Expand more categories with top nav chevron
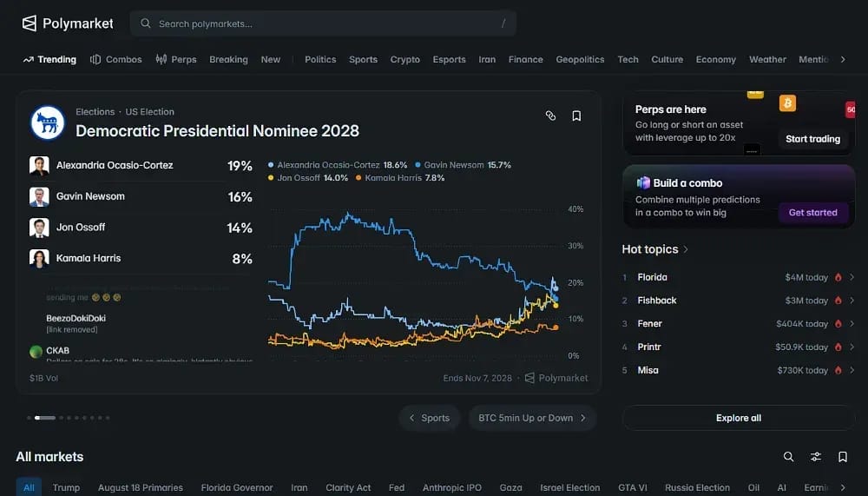868x496 pixels. click(x=843, y=59)
